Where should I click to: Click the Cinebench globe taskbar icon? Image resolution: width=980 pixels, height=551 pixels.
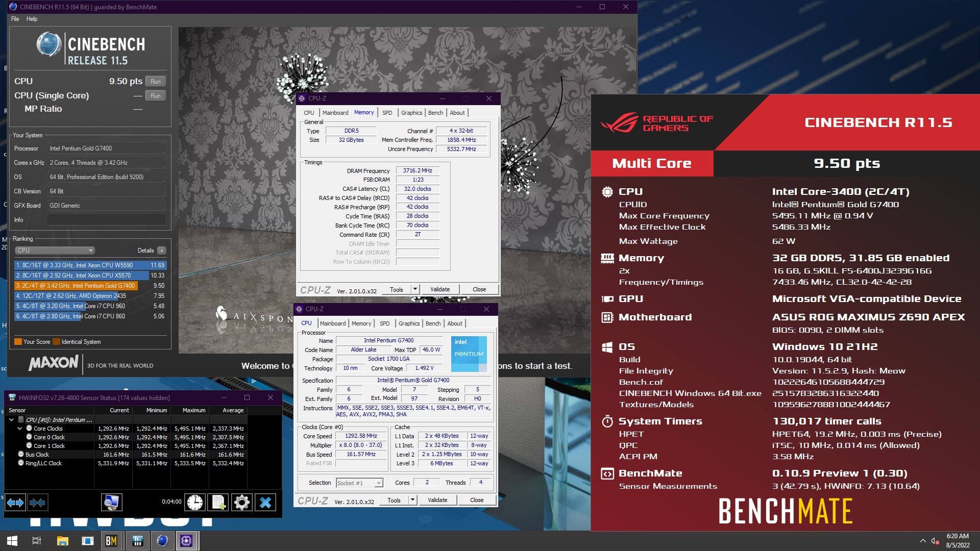pos(162,541)
